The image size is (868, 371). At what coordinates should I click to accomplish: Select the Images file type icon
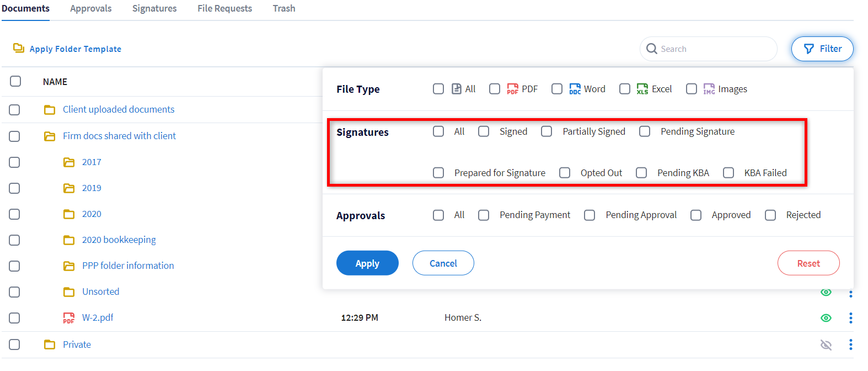pos(709,88)
